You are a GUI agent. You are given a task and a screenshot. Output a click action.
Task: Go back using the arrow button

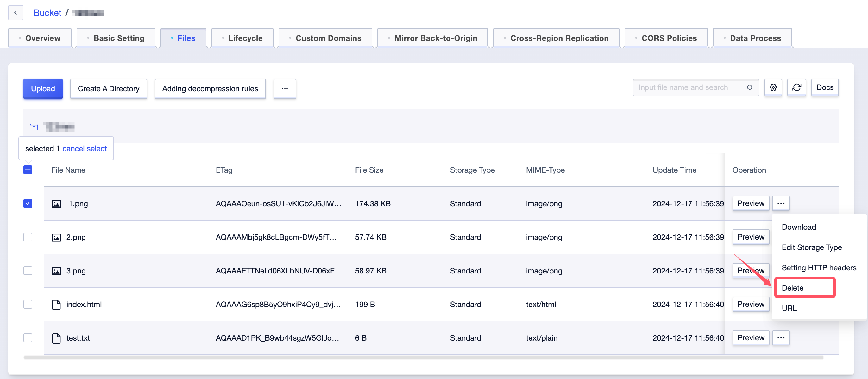16,13
